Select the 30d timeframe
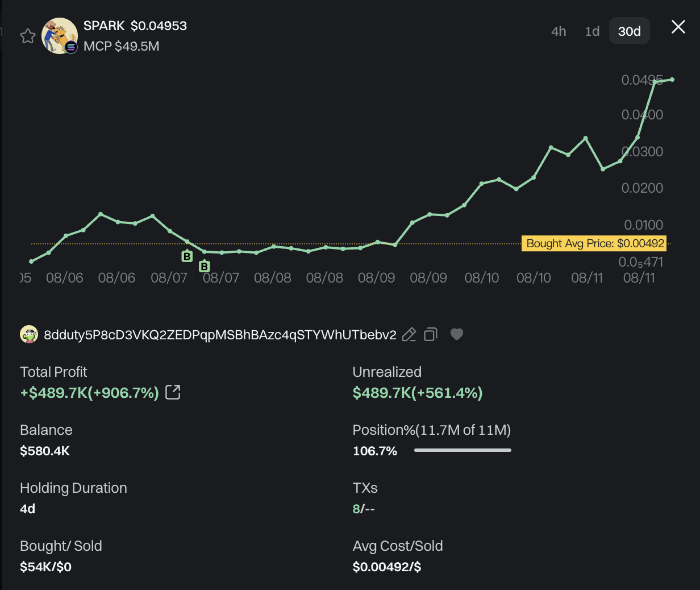 click(x=630, y=31)
